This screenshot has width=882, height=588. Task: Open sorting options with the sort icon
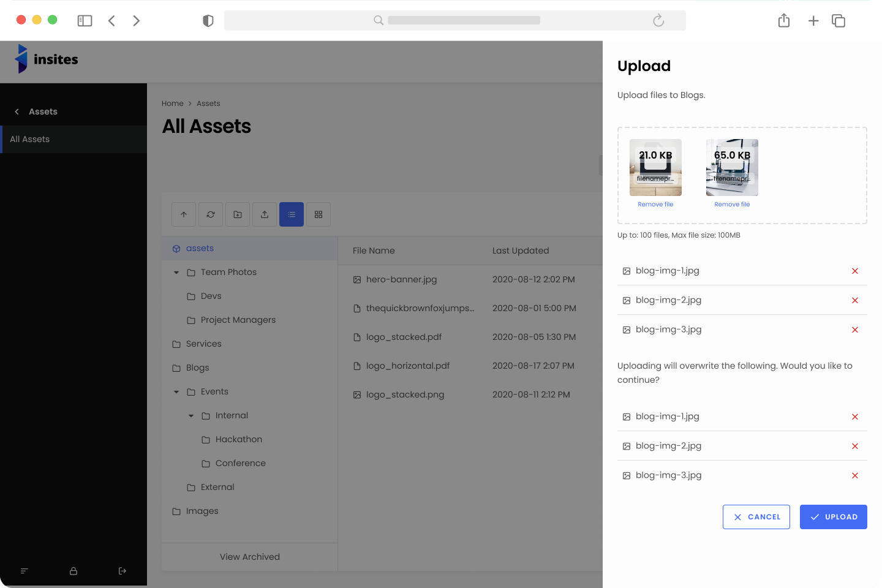coord(24,571)
